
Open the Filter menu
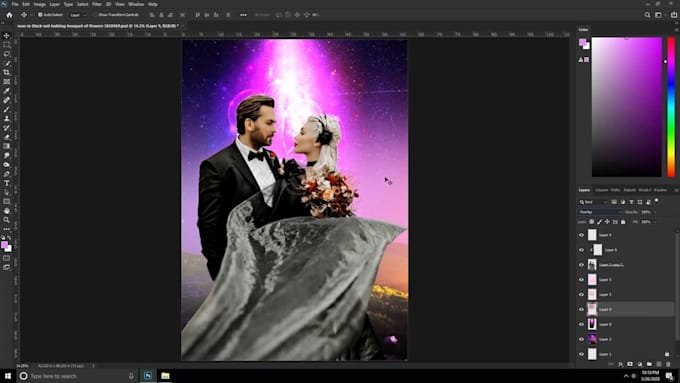[97, 4]
